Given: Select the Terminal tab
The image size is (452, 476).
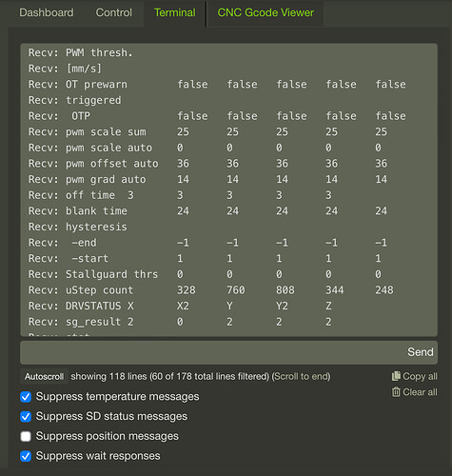Looking at the screenshot, I should point(175,12).
